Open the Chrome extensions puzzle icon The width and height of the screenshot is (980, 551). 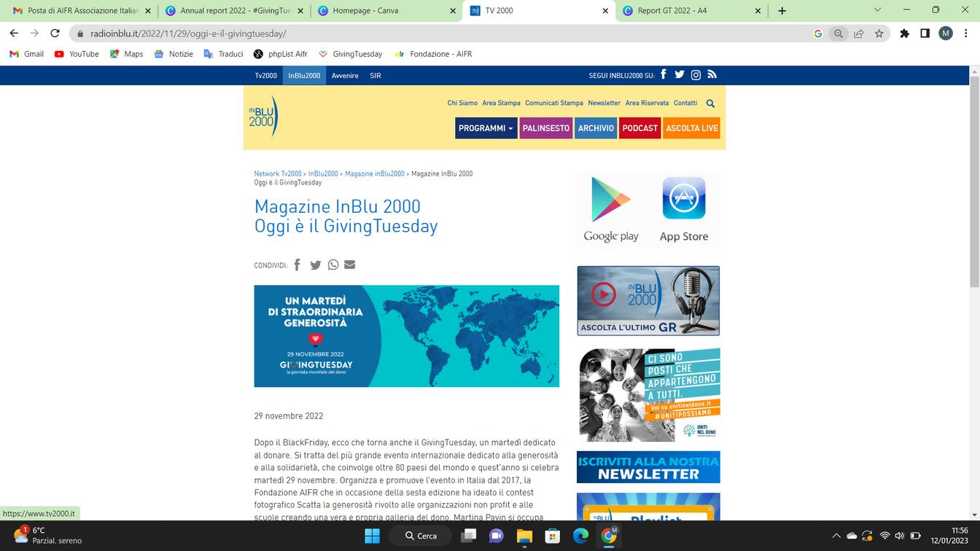(x=905, y=34)
